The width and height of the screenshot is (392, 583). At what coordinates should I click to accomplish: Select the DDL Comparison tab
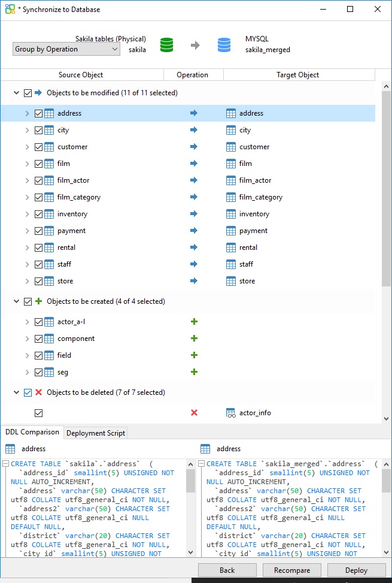[32, 432]
